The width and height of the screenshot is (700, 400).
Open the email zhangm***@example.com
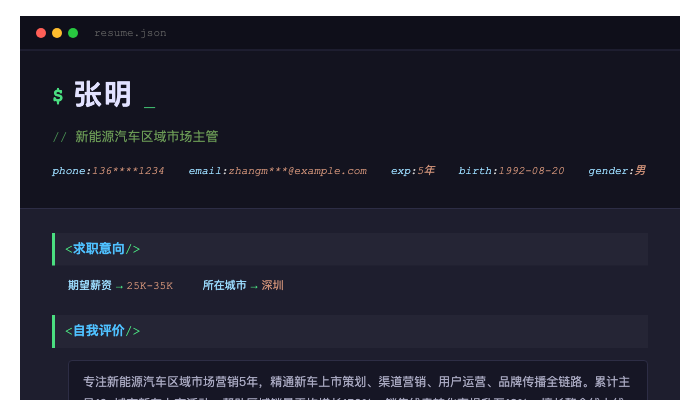pyautogui.click(x=297, y=171)
